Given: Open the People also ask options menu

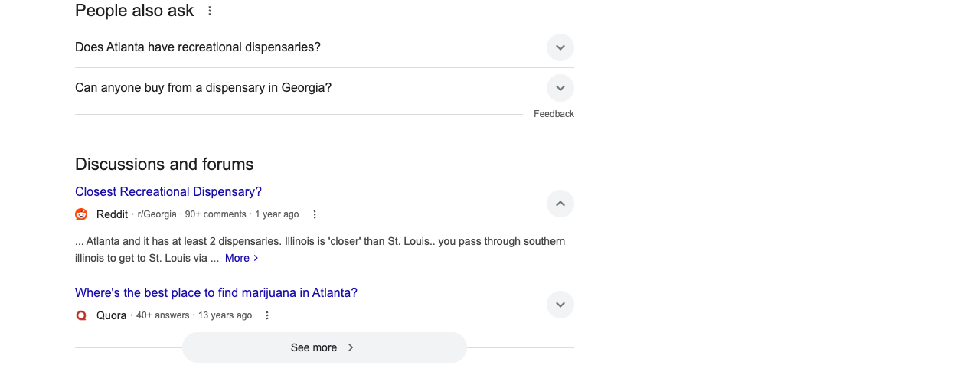Looking at the screenshot, I should [210, 11].
